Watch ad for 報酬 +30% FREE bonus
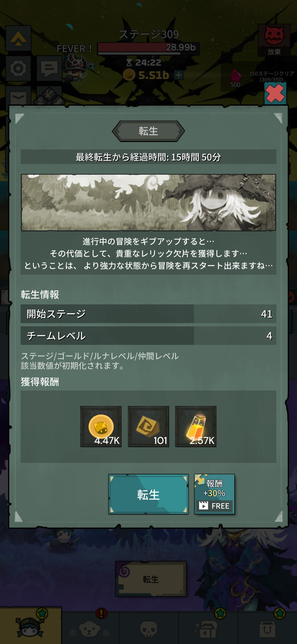 pos(215,494)
